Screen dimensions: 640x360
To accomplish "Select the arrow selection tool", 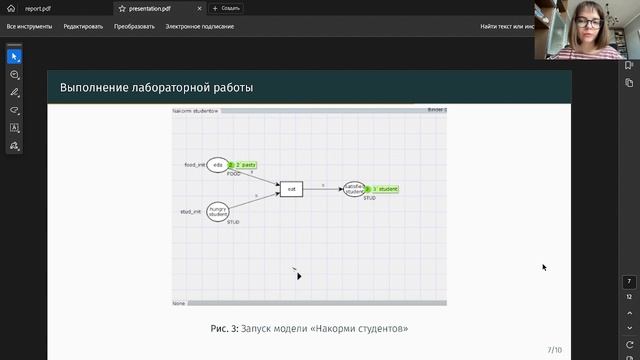I will [14, 57].
